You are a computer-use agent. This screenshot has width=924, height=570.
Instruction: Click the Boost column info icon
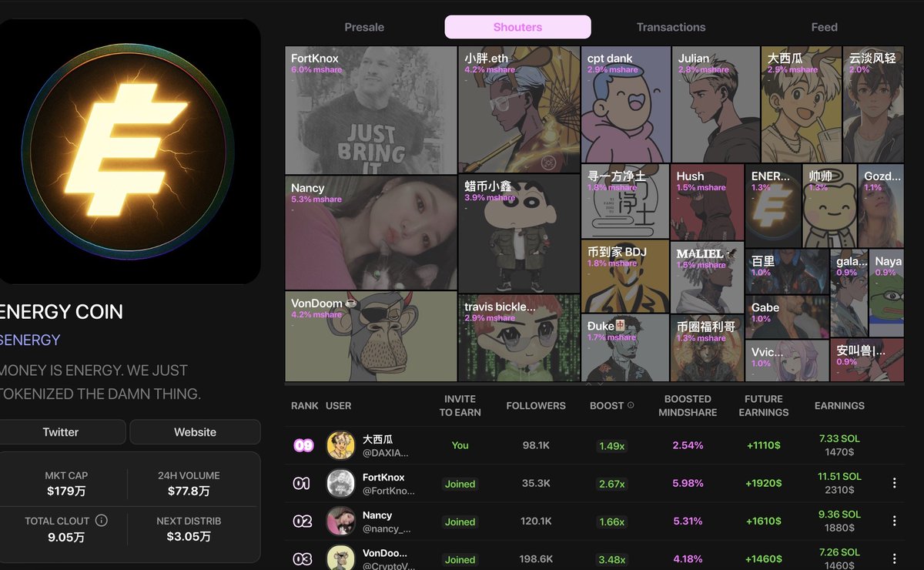pos(631,406)
